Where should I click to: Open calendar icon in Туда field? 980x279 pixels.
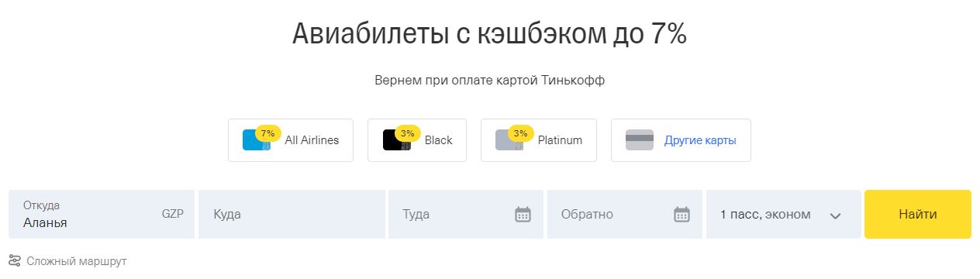point(523,215)
